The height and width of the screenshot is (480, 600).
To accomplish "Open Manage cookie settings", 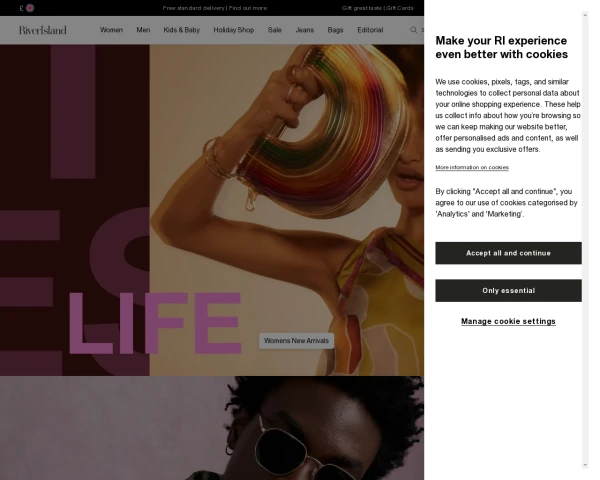I will click(508, 321).
